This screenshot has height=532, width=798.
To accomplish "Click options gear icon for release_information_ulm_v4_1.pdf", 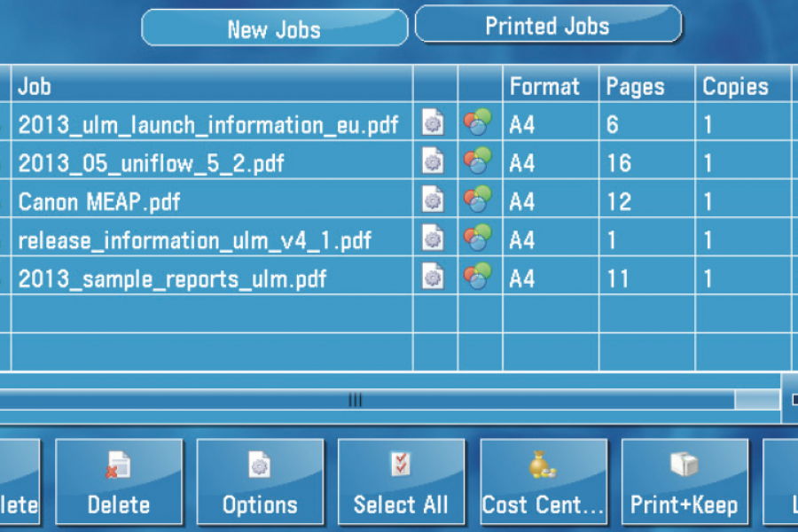I will coord(433,239).
